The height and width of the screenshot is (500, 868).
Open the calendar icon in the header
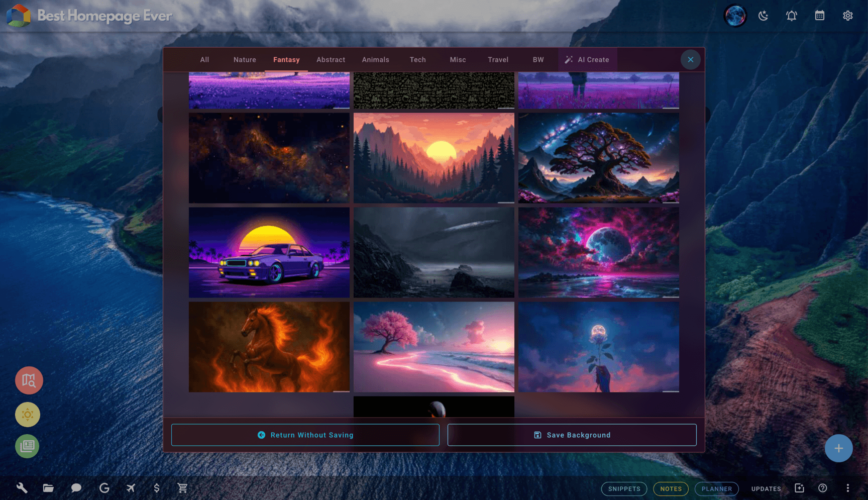819,16
